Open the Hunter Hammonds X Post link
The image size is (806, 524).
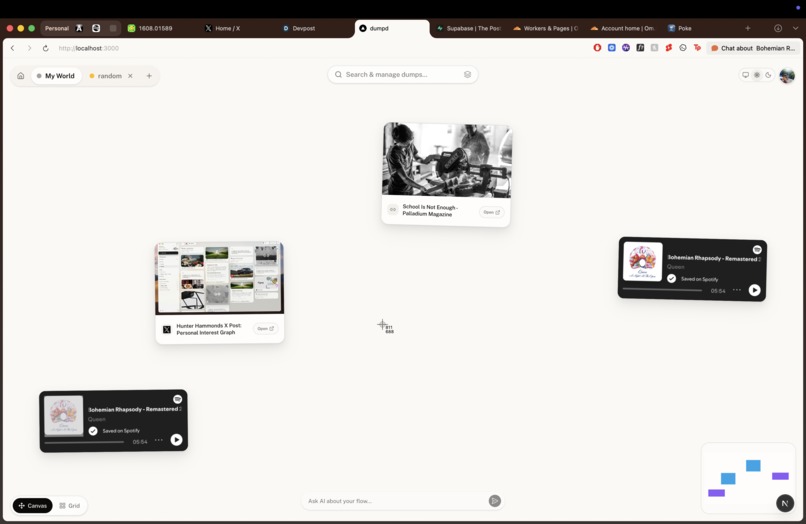[x=265, y=328]
